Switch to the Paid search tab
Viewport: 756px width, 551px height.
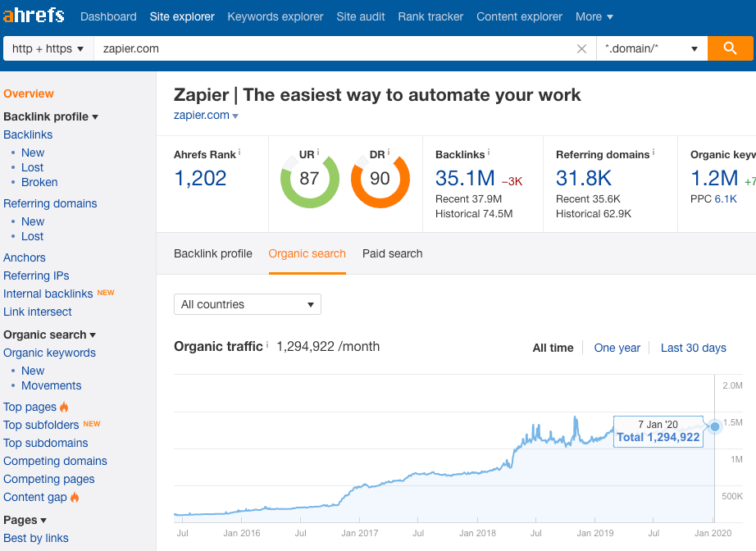pyautogui.click(x=392, y=254)
